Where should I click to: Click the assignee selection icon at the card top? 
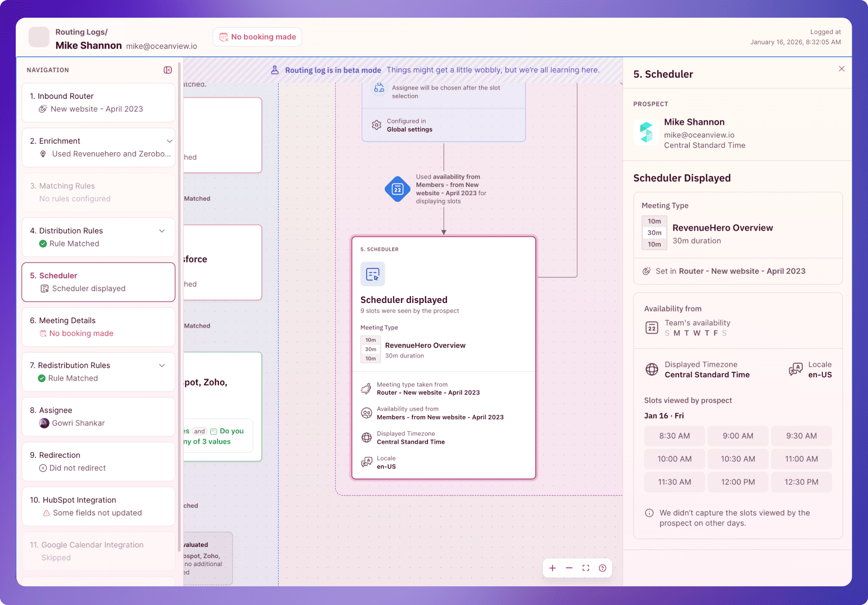379,88
